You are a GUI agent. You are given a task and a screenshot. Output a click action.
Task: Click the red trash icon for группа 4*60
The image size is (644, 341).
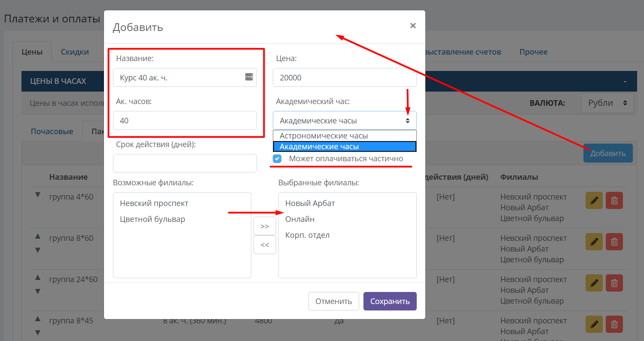(614, 200)
